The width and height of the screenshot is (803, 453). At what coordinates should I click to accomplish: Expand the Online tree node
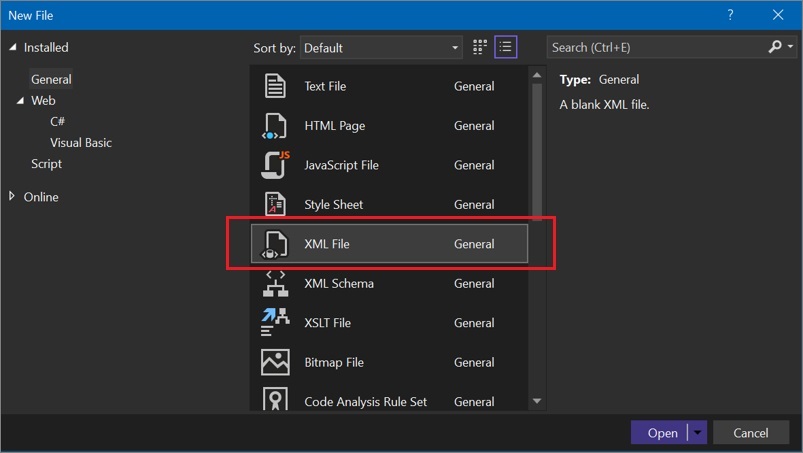click(x=12, y=196)
